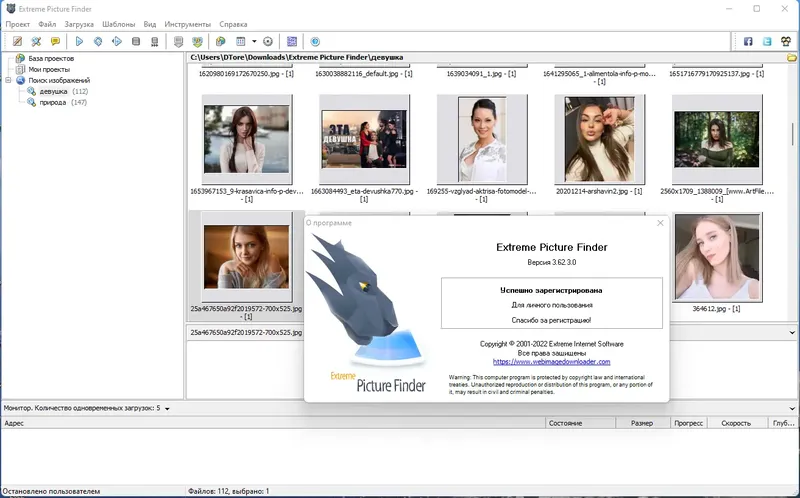The image size is (800, 498).
Task: Click the round disc toolbar icon
Action: pos(268,41)
